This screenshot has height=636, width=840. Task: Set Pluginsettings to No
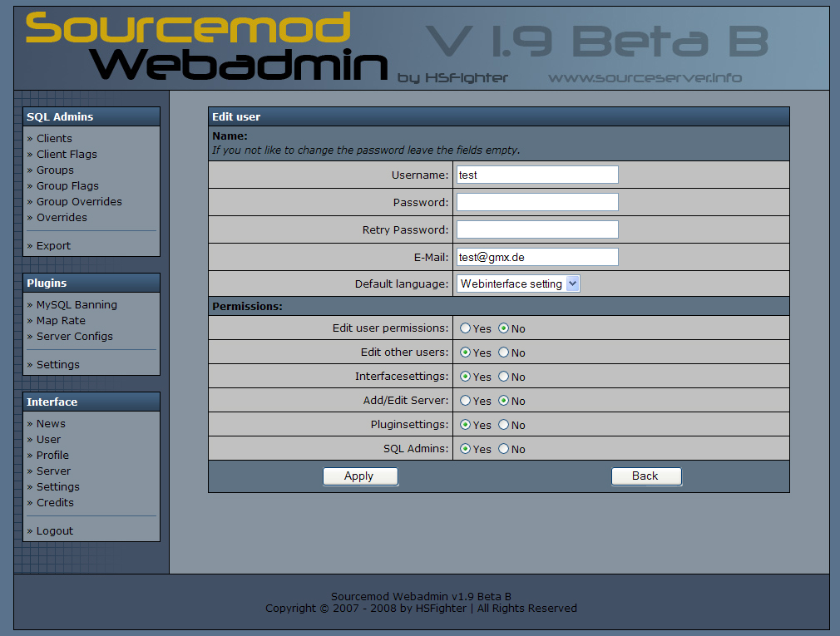(x=503, y=425)
